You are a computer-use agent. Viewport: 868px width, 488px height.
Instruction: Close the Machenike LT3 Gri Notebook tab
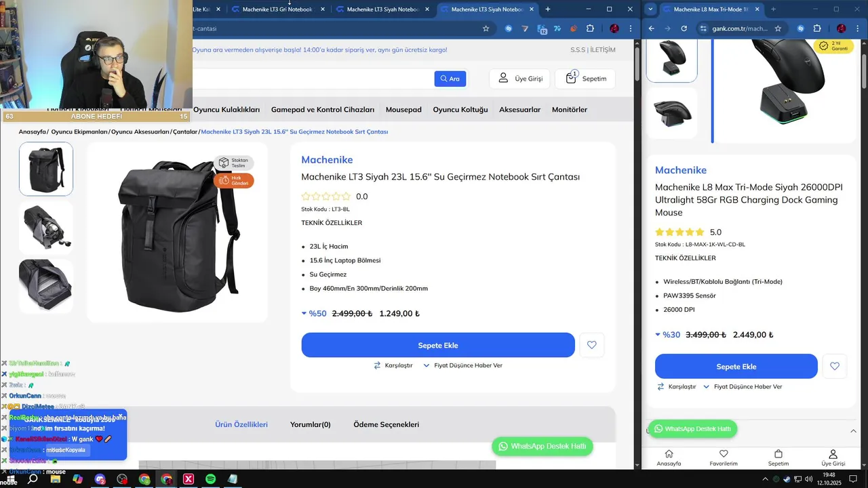point(323,9)
